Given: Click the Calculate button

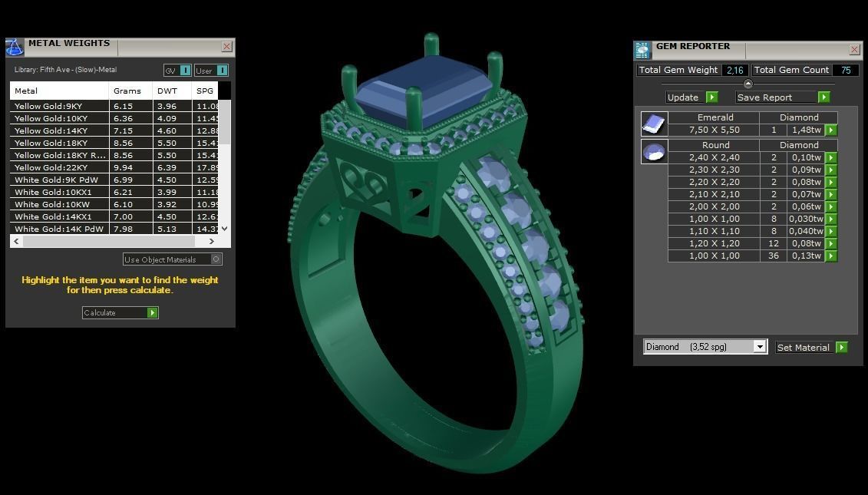Looking at the screenshot, I should click(x=120, y=312).
